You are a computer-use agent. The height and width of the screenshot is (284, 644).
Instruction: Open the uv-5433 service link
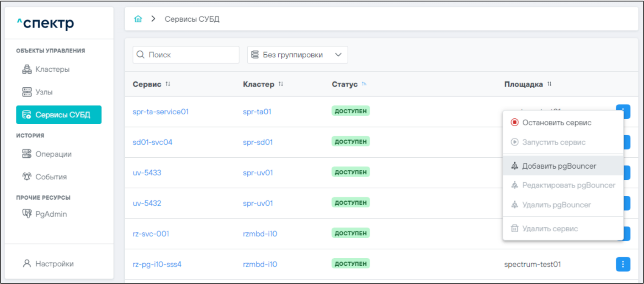tap(147, 173)
